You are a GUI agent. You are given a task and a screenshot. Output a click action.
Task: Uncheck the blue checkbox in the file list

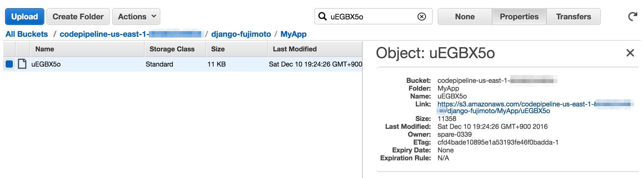9,64
